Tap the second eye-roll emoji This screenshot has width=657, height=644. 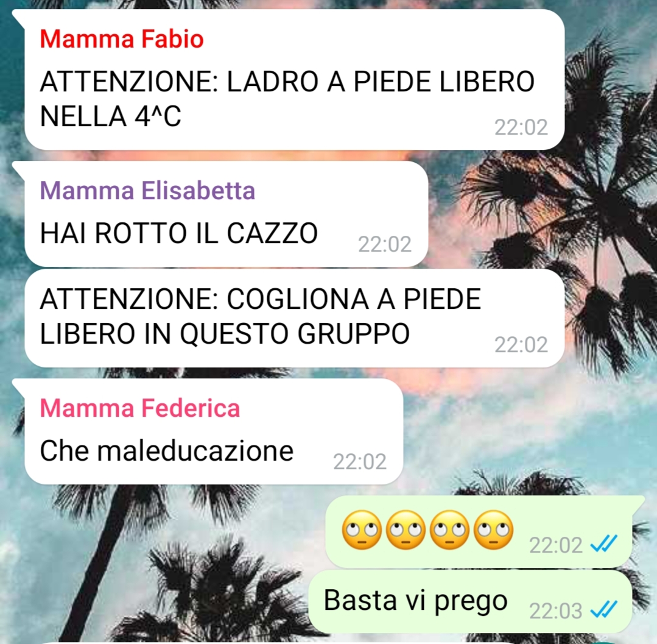pyautogui.click(x=406, y=530)
